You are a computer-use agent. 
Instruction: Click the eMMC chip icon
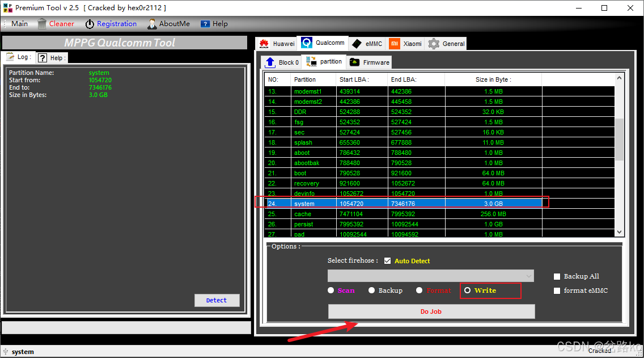pyautogui.click(x=357, y=44)
